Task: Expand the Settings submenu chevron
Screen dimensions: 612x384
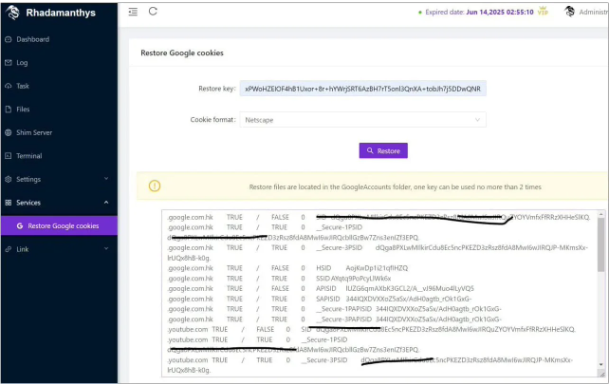Action: (106, 179)
